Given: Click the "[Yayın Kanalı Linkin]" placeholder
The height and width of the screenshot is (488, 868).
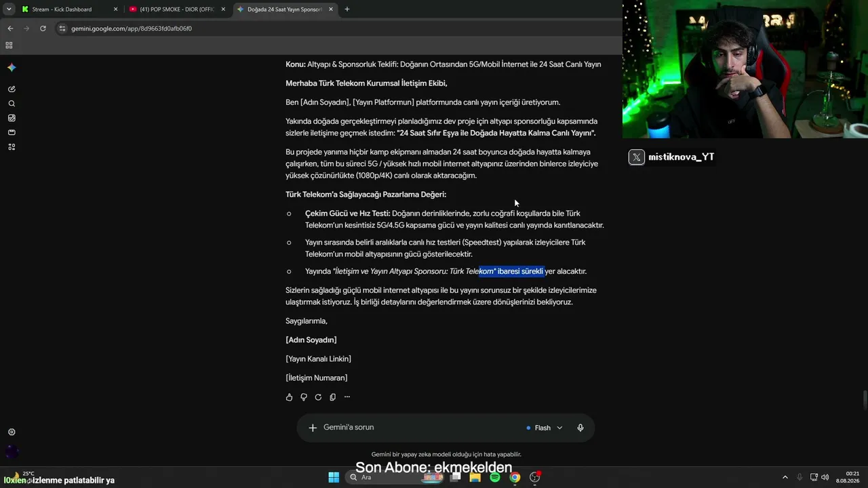Looking at the screenshot, I should click(x=318, y=359).
